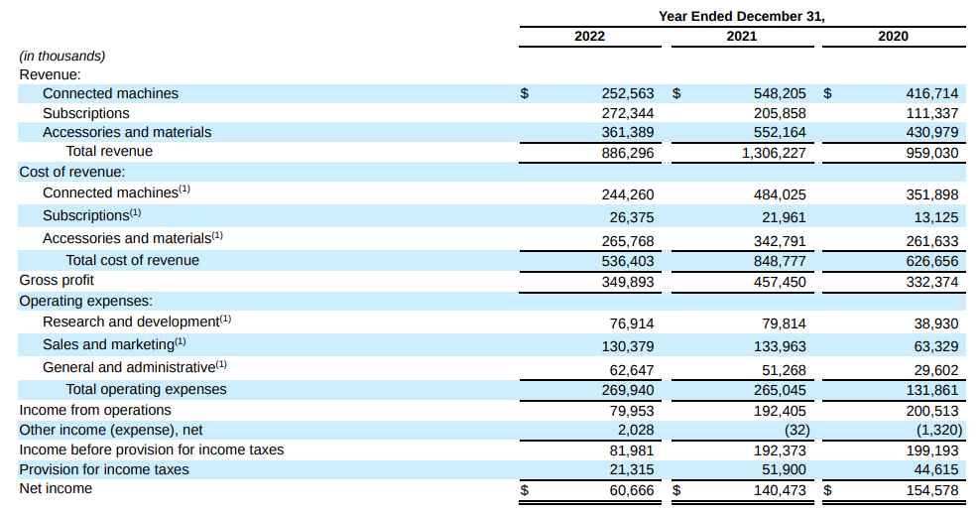
Task: Click the 'Revenue:' section label
Action: 50,74
